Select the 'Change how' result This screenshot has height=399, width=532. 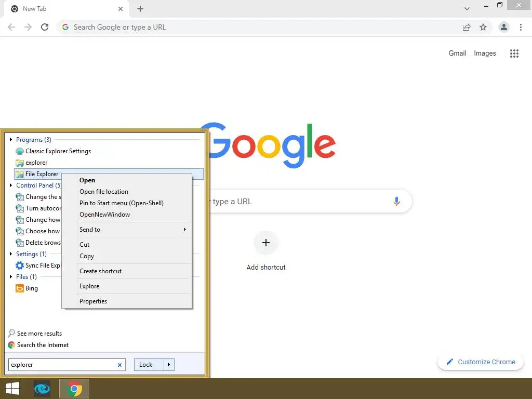point(38,220)
